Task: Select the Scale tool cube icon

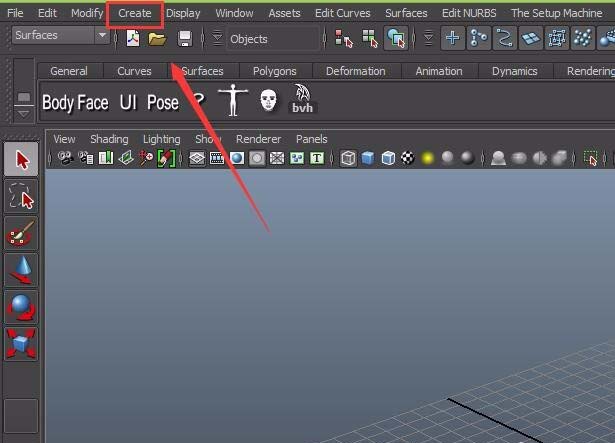Action: (x=21, y=344)
